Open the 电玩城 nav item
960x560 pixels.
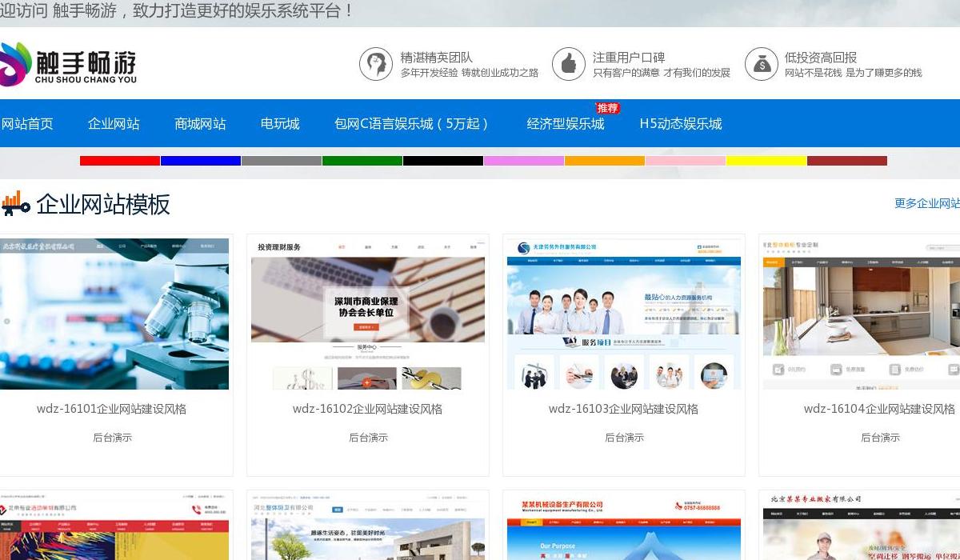280,124
